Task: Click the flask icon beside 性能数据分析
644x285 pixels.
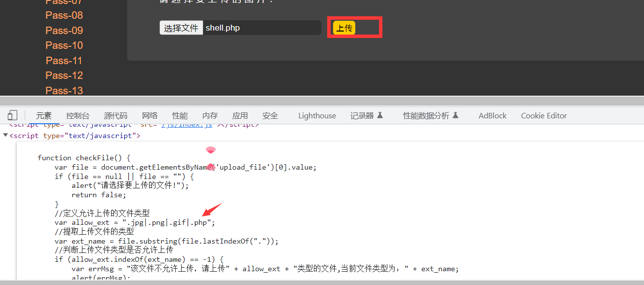Action: [x=455, y=115]
